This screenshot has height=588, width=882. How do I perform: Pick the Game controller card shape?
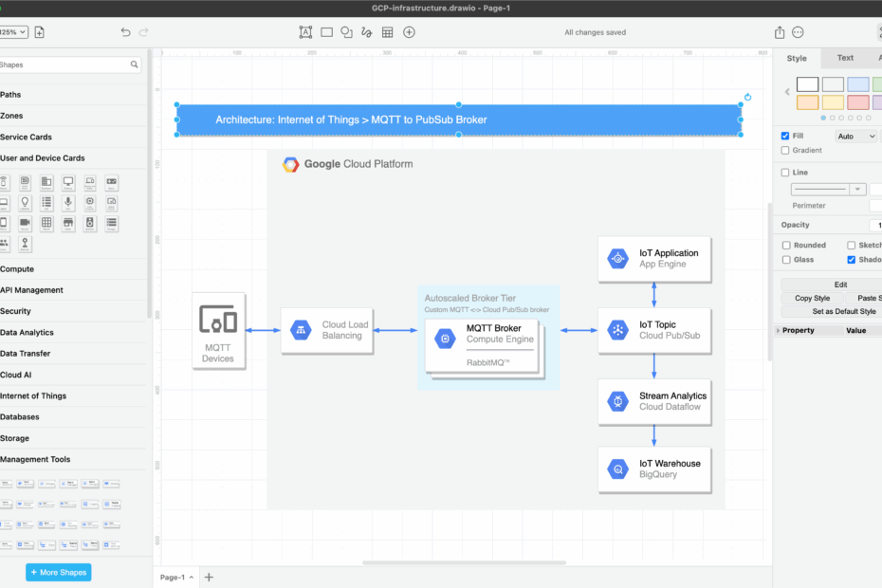(111, 182)
